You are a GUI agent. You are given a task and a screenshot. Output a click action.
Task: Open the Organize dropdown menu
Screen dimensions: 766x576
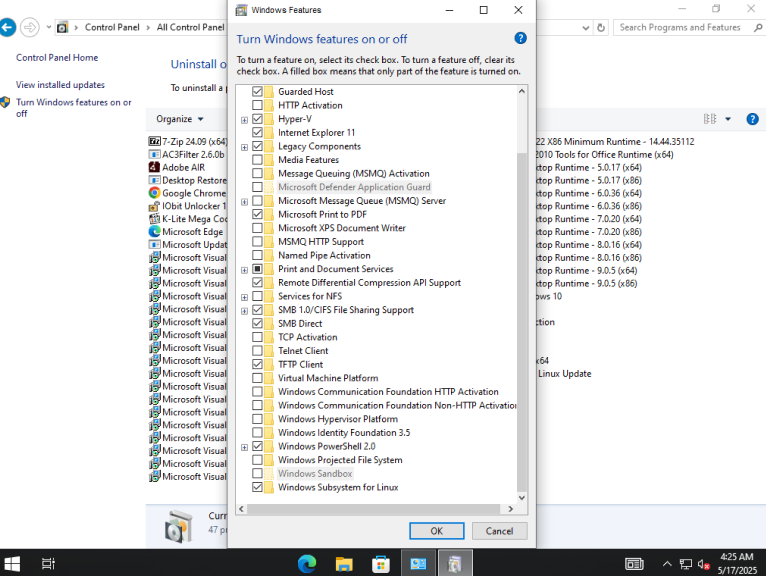pos(179,119)
